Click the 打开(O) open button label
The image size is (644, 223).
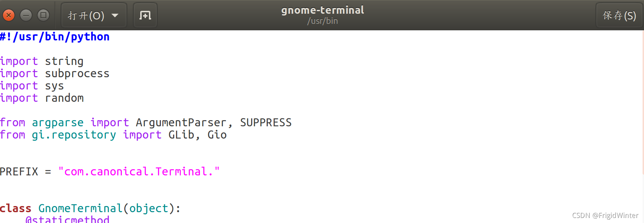coord(86,16)
